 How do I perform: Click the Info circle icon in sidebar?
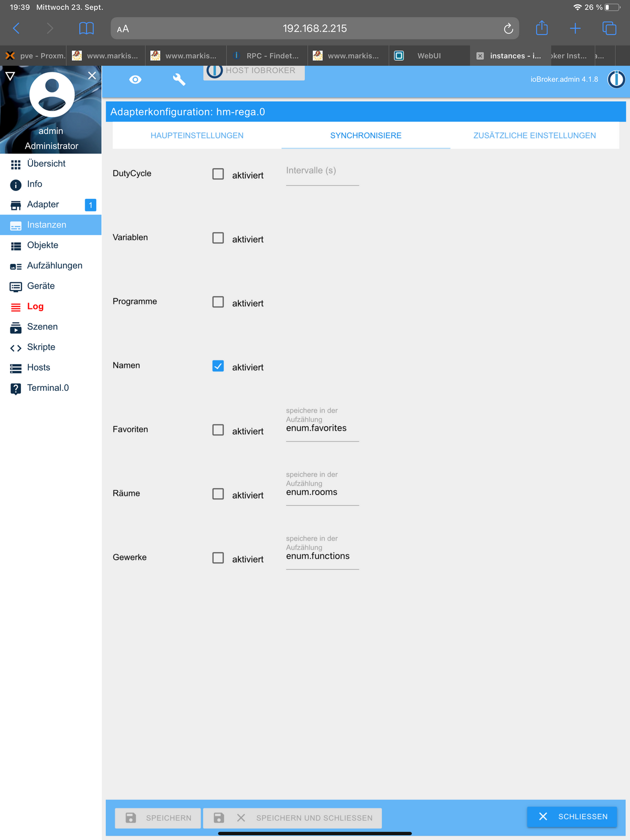[x=16, y=185]
